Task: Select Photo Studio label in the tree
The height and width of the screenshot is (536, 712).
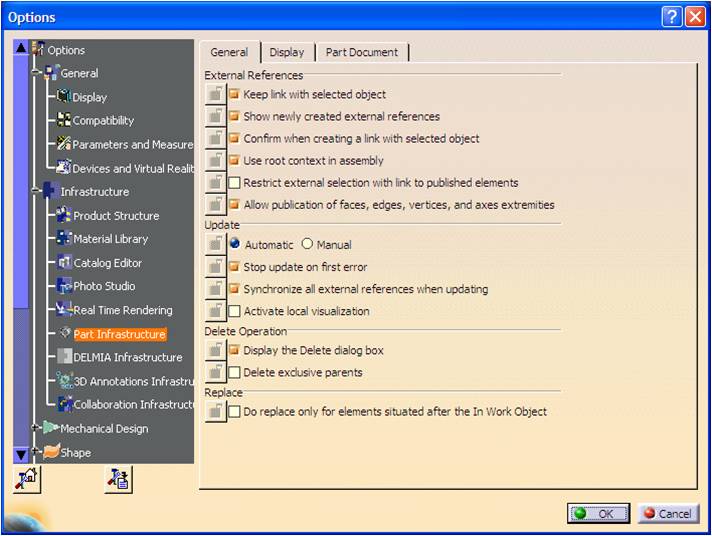Action: coord(104,286)
